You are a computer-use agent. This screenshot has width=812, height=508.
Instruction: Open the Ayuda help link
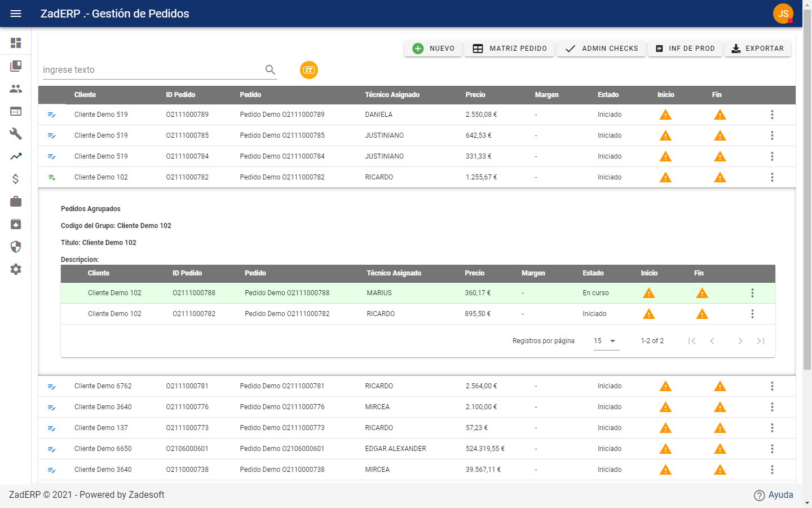click(x=774, y=495)
